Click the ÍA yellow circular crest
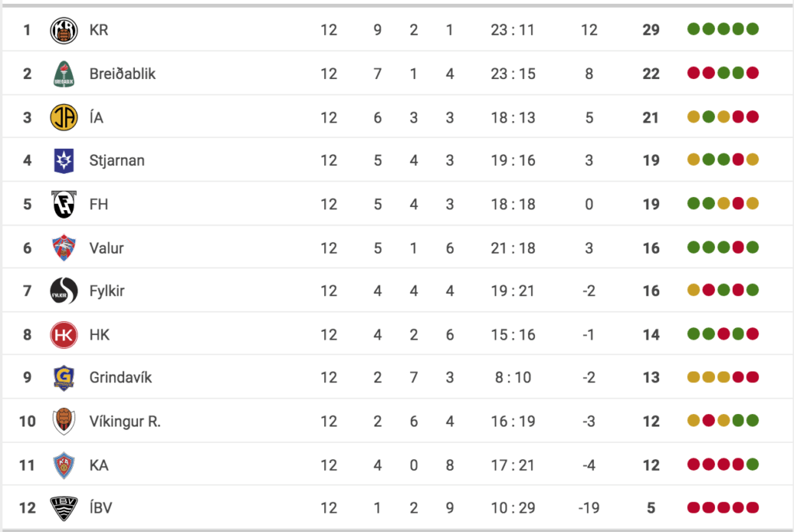This screenshot has width=794, height=532. pos(64,117)
